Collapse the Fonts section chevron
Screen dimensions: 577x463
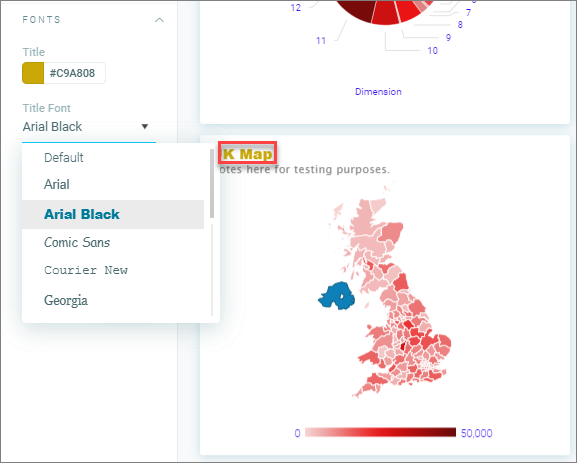[x=159, y=20]
